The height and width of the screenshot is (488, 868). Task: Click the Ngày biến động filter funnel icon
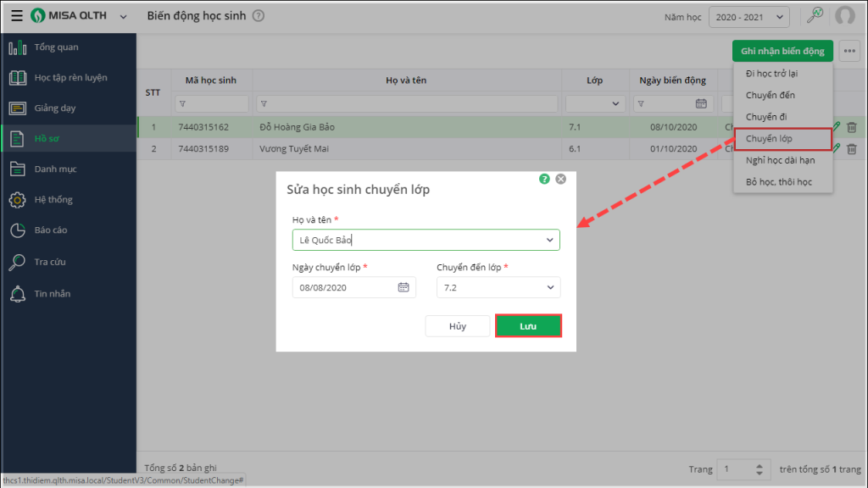pos(641,103)
